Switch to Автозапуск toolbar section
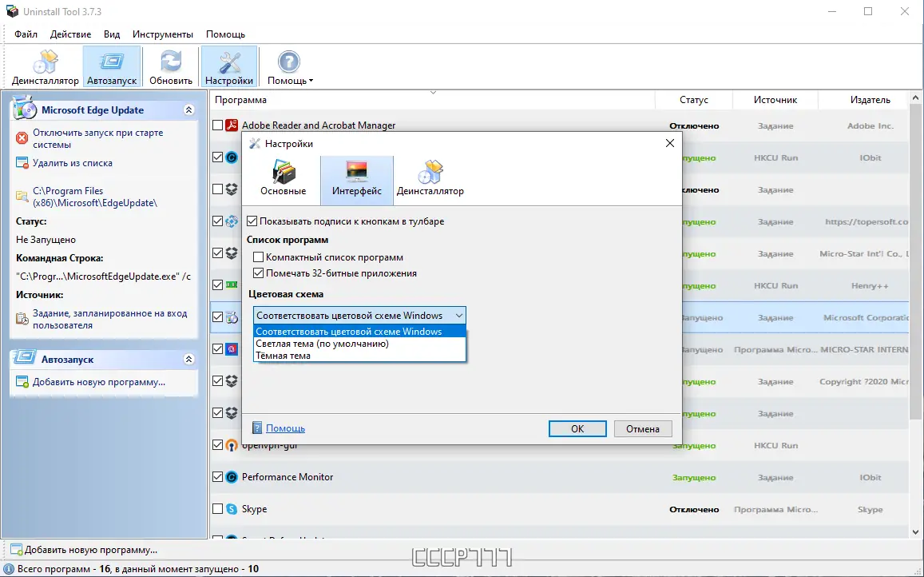 tap(112, 67)
